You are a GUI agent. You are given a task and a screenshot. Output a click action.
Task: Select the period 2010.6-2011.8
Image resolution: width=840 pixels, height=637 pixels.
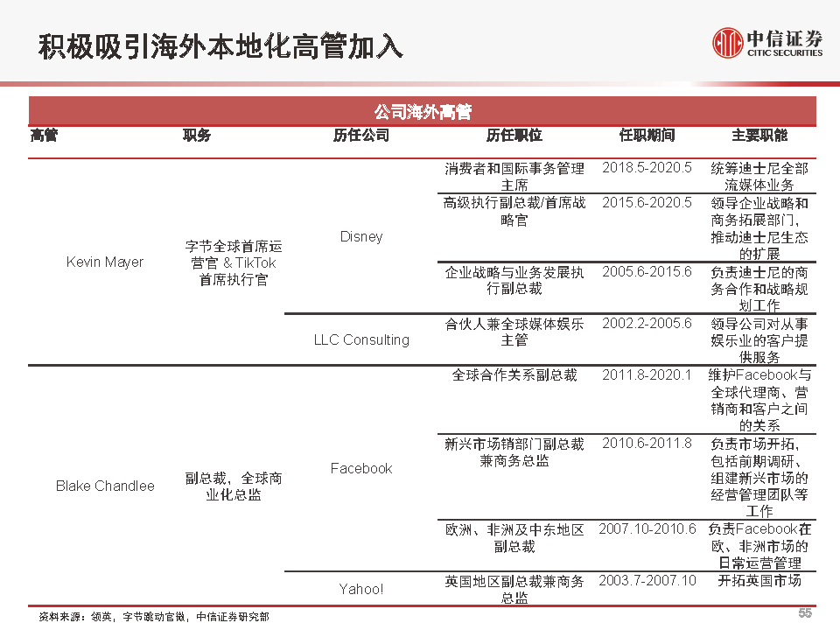647,444
